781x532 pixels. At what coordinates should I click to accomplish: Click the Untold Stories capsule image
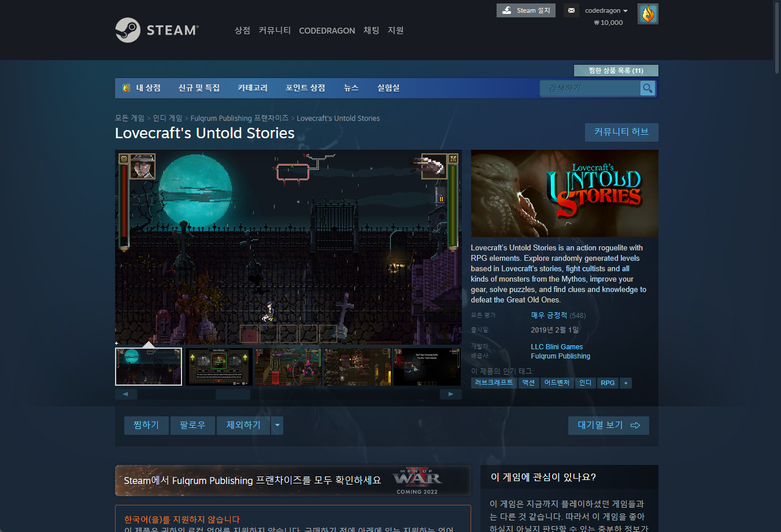coord(565,193)
